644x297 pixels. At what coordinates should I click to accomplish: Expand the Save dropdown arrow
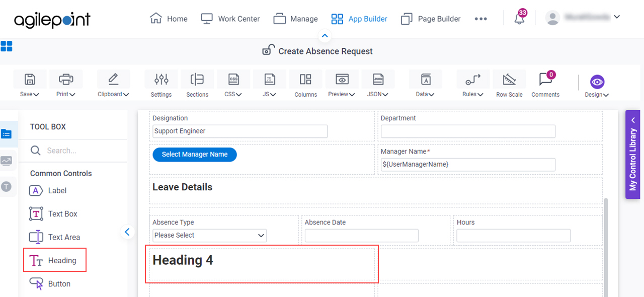click(36, 95)
